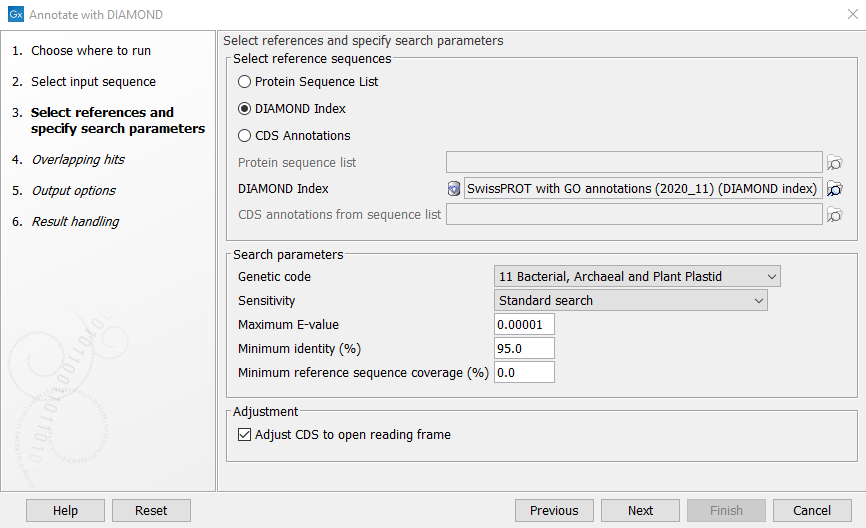Open the Genetic code dropdown

637,276
